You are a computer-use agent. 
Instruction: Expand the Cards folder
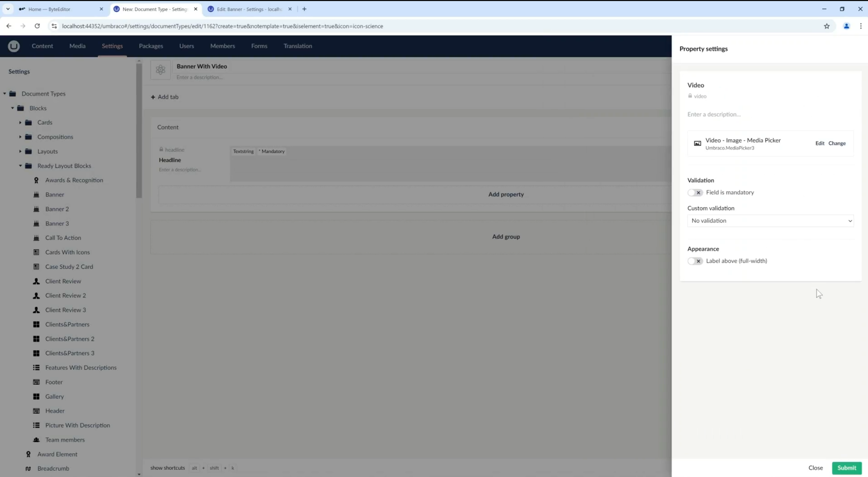[x=20, y=122]
